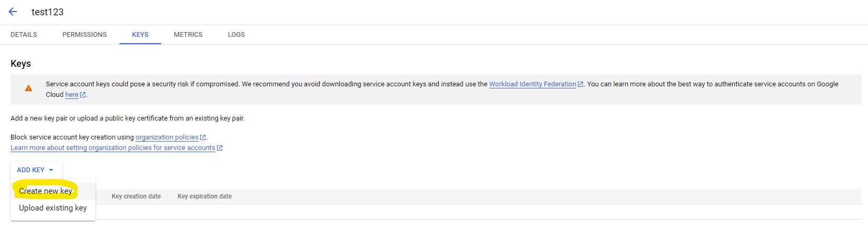The height and width of the screenshot is (229, 868).
Task: Click external-link icon beside the 'here' link
Action: (83, 95)
